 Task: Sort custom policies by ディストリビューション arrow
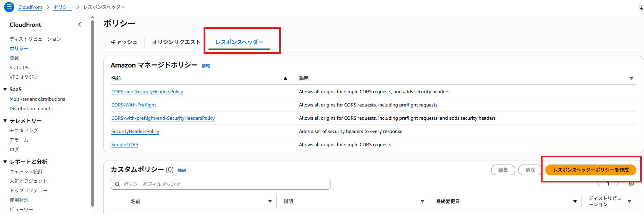tap(629, 201)
